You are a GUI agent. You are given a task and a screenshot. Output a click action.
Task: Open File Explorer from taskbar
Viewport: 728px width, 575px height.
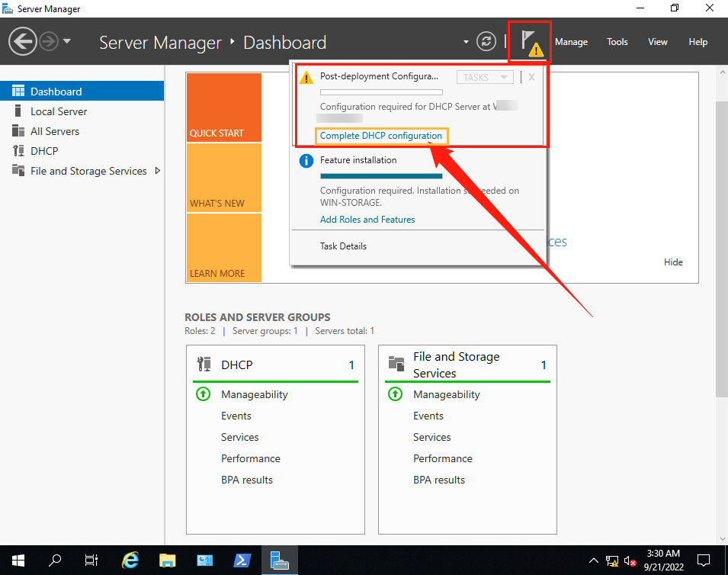tap(168, 561)
